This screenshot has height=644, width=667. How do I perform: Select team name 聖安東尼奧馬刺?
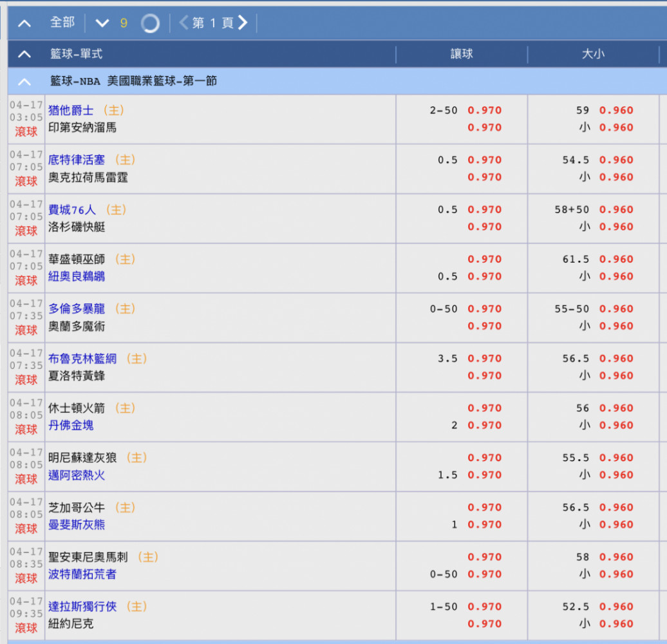point(88,557)
